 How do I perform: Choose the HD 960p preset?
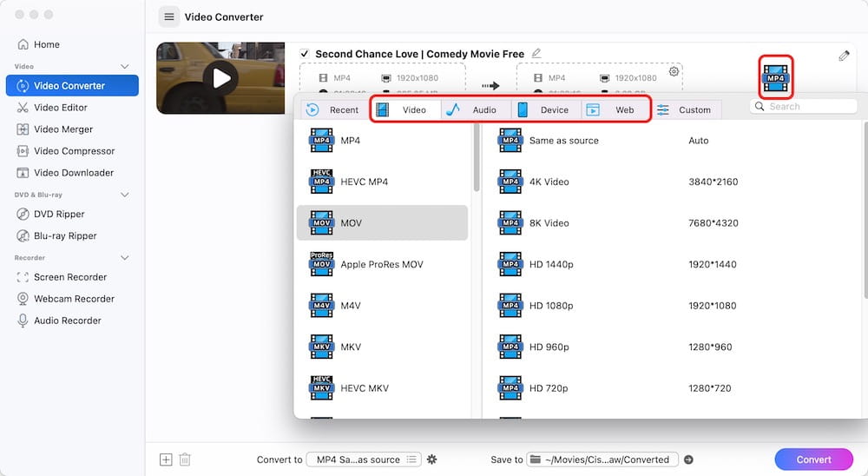click(x=673, y=347)
